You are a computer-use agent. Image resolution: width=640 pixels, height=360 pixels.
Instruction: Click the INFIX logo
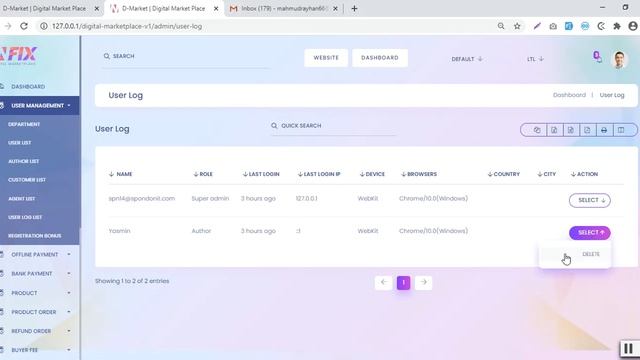(x=19, y=56)
